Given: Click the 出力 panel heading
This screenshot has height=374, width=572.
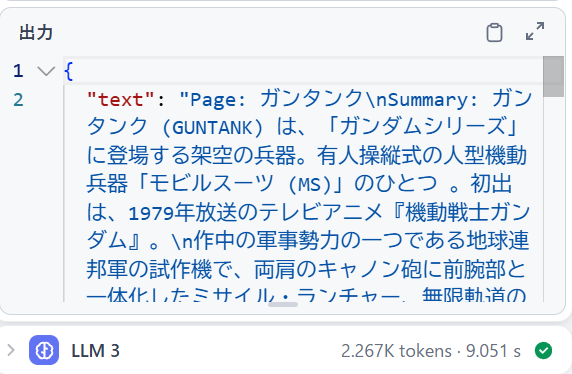Looking at the screenshot, I should 36,32.
